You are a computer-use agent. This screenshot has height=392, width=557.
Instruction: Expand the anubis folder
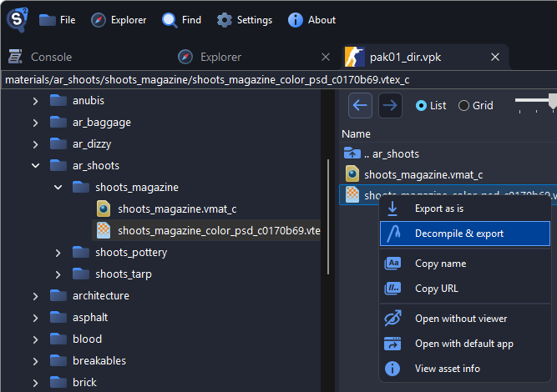(x=35, y=101)
